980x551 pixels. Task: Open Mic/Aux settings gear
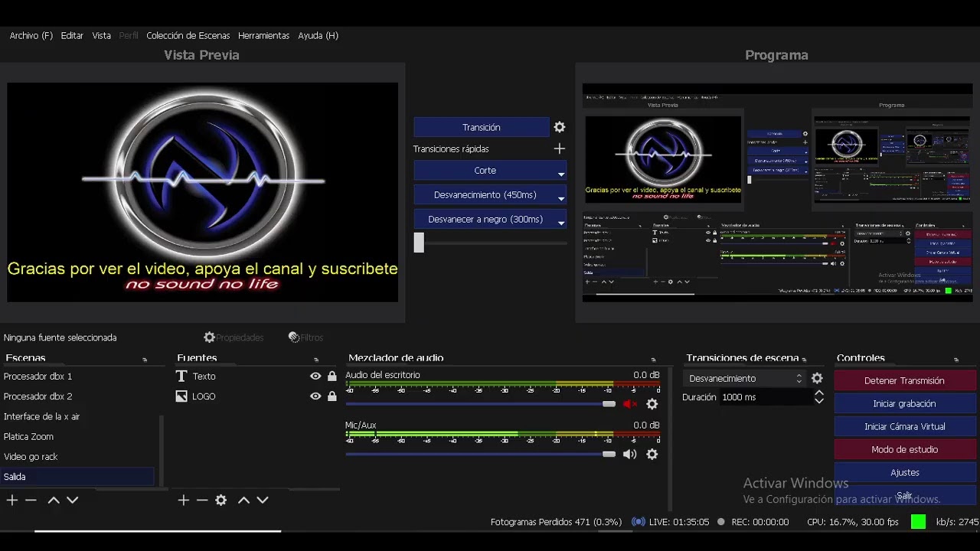coord(652,454)
